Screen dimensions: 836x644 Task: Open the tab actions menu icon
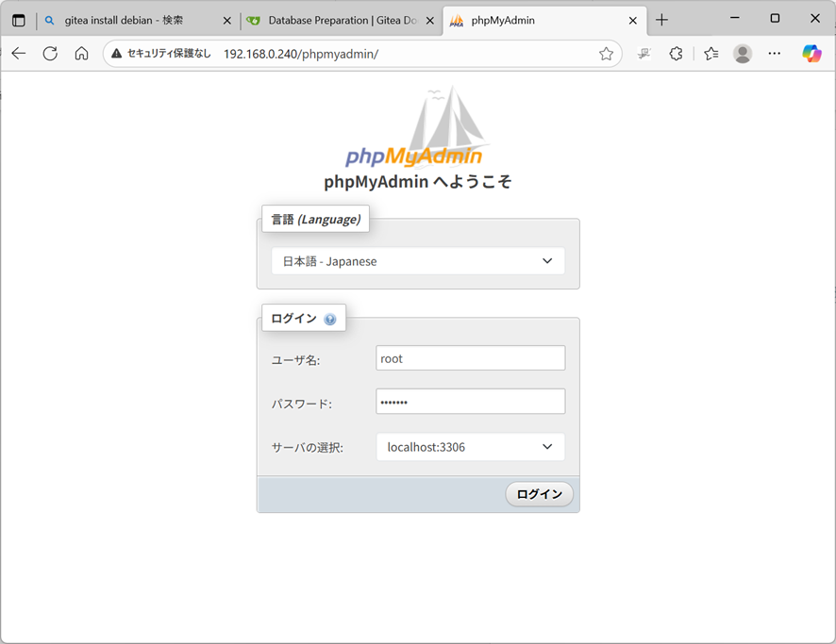click(19, 20)
